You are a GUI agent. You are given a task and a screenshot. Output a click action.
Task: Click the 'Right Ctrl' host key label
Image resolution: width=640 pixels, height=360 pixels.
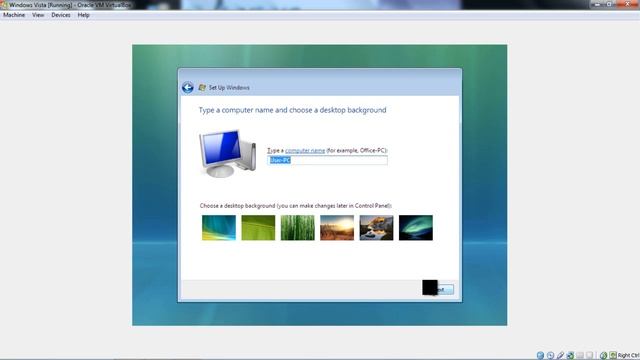pyautogui.click(x=629, y=356)
